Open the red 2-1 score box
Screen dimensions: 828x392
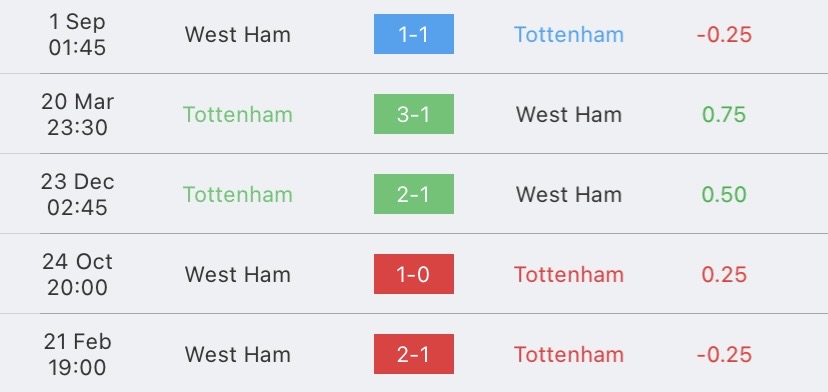tap(413, 354)
